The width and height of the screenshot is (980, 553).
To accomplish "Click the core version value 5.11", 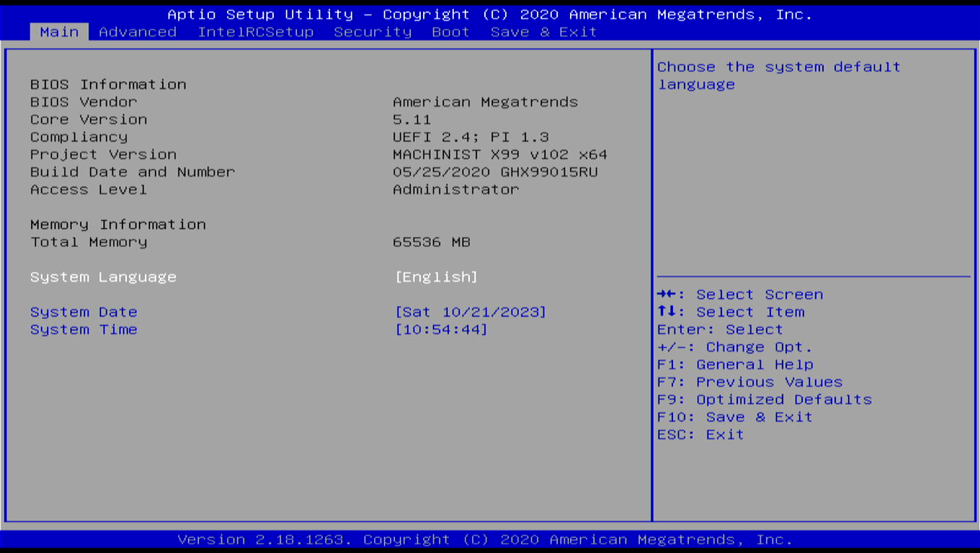I will point(412,120).
